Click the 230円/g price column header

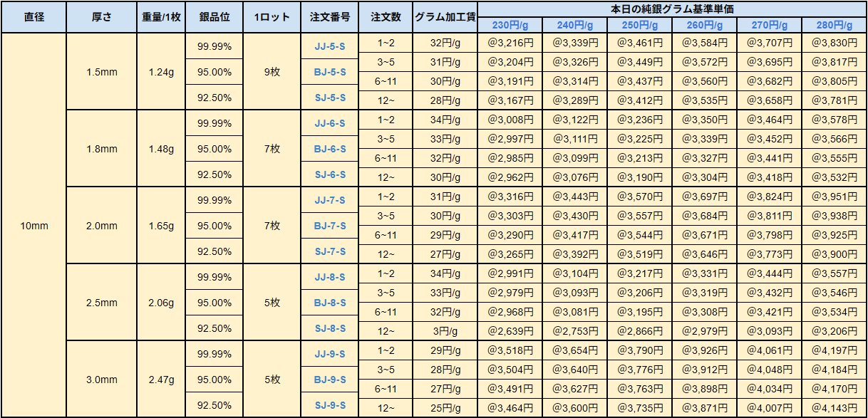tap(510, 26)
